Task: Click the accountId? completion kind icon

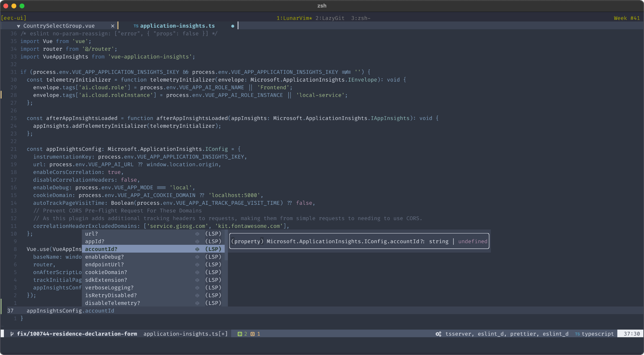Action: [x=197, y=249]
